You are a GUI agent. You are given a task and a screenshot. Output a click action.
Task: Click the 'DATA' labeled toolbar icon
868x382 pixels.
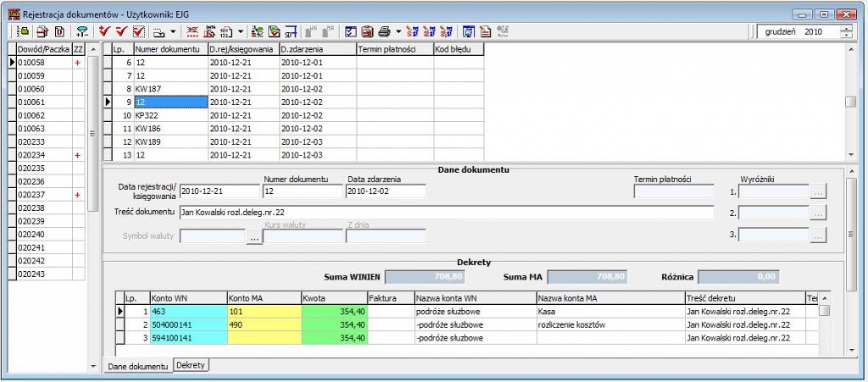[210, 31]
